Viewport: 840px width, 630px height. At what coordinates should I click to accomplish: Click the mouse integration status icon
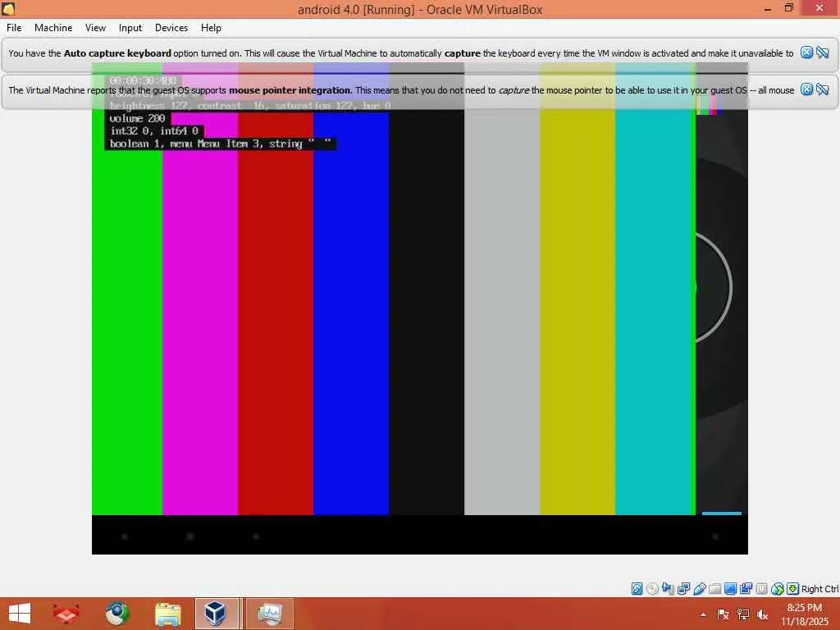[x=778, y=589]
